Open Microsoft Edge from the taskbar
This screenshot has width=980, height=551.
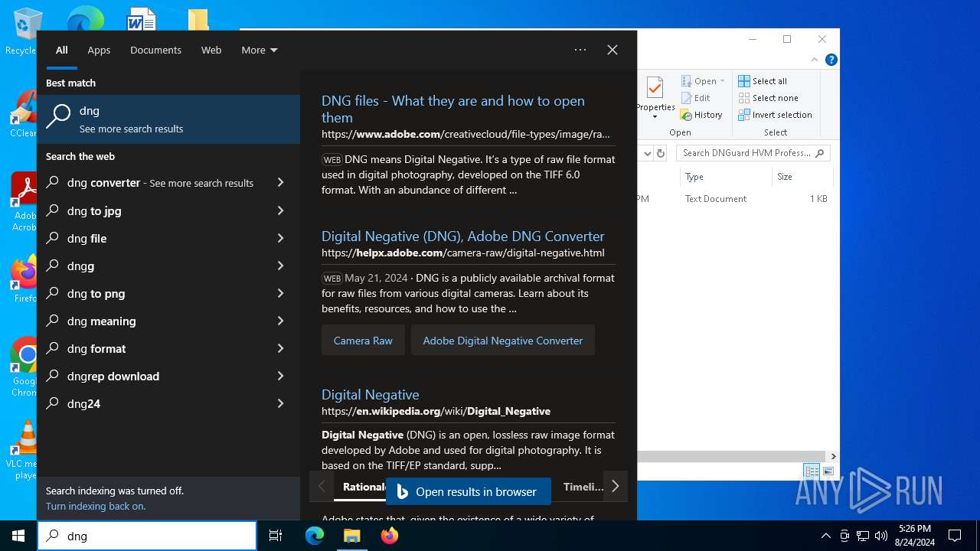click(x=315, y=536)
